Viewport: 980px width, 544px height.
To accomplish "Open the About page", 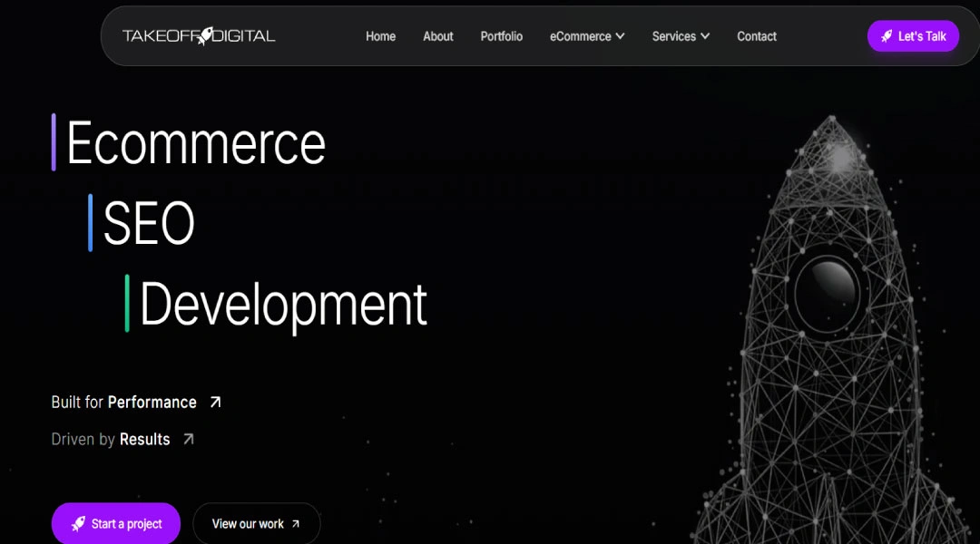I will [x=438, y=36].
